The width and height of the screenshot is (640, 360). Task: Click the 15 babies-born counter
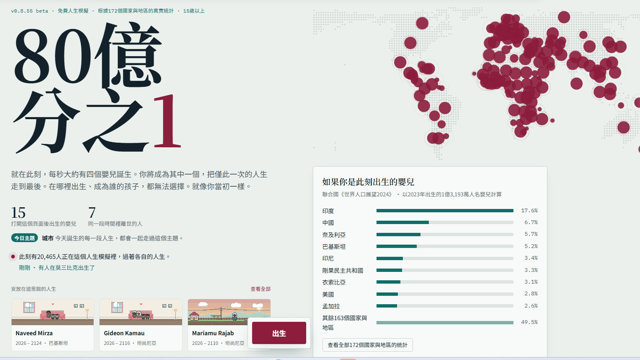pyautogui.click(x=18, y=213)
